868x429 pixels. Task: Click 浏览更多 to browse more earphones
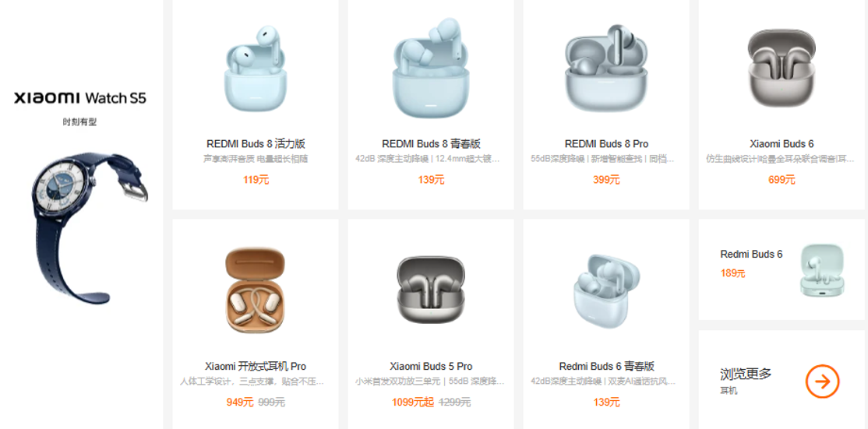pyautogui.click(x=745, y=374)
